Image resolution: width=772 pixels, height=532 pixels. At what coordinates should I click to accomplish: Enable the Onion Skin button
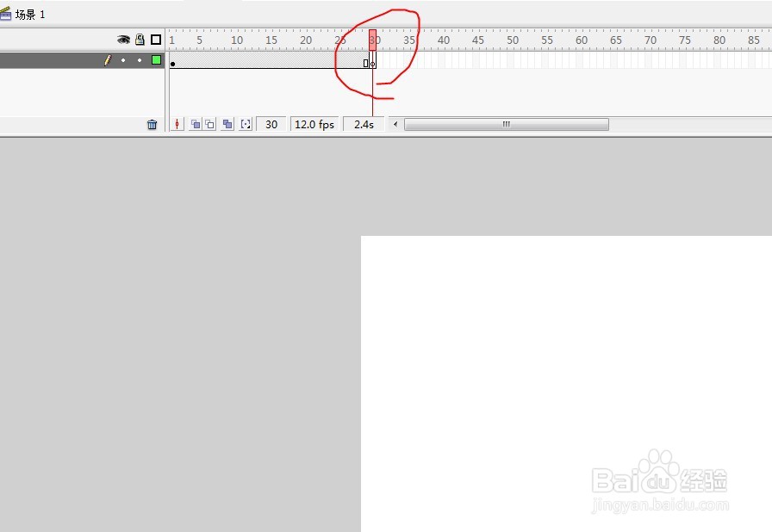pyautogui.click(x=196, y=125)
